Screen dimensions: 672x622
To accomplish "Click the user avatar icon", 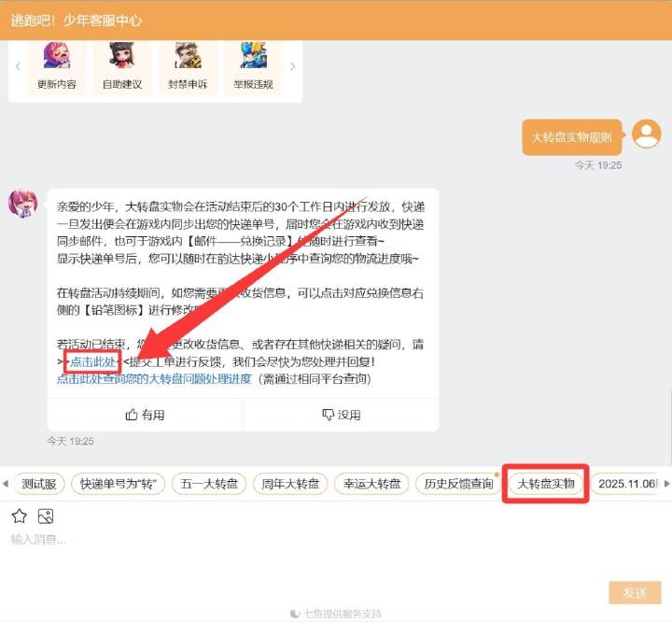I will point(646,134).
